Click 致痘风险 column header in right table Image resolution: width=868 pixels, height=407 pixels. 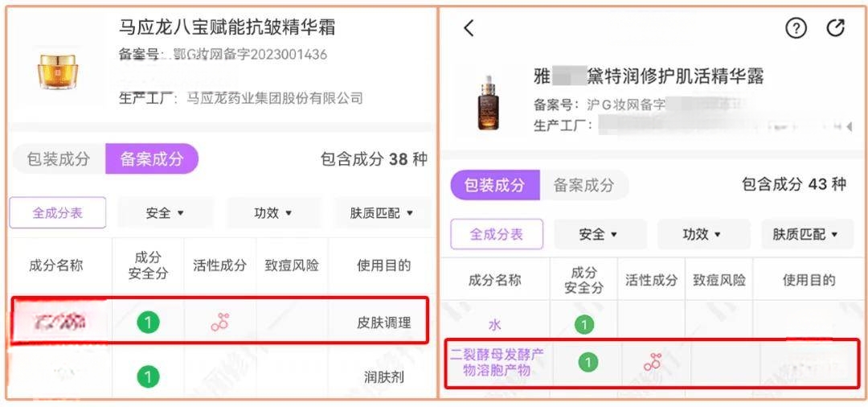point(719,280)
